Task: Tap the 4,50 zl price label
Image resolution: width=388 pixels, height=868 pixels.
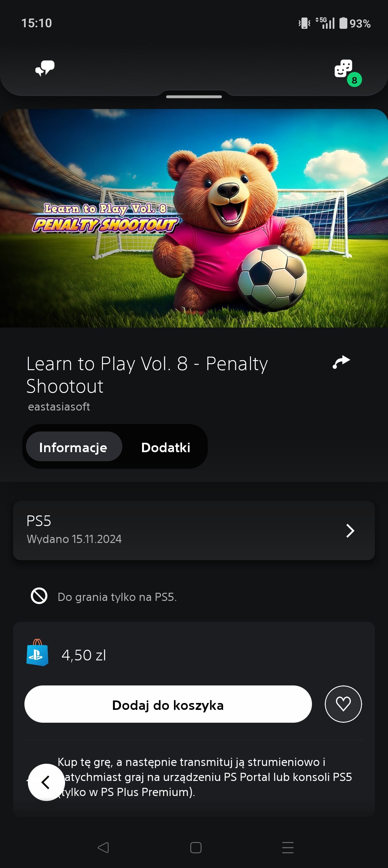Action: pos(84,655)
